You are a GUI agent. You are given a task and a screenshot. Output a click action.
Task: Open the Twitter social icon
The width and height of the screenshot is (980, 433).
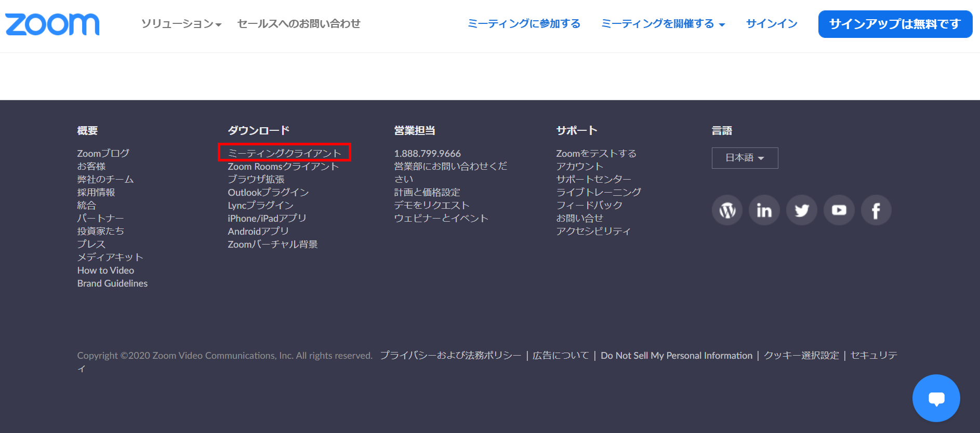point(802,210)
